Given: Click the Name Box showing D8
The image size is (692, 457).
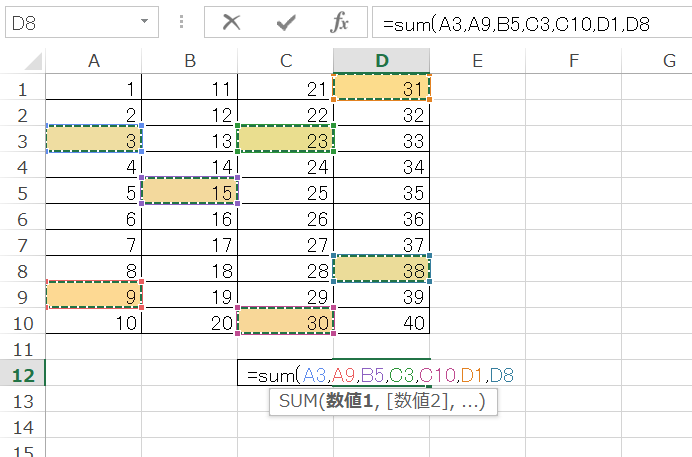Looking at the screenshot, I should (x=82, y=22).
